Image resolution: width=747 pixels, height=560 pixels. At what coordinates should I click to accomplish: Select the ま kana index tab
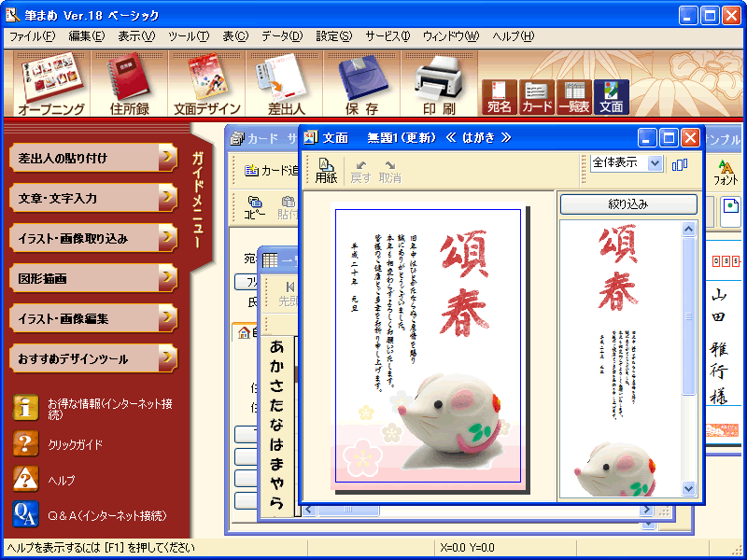[x=276, y=464]
